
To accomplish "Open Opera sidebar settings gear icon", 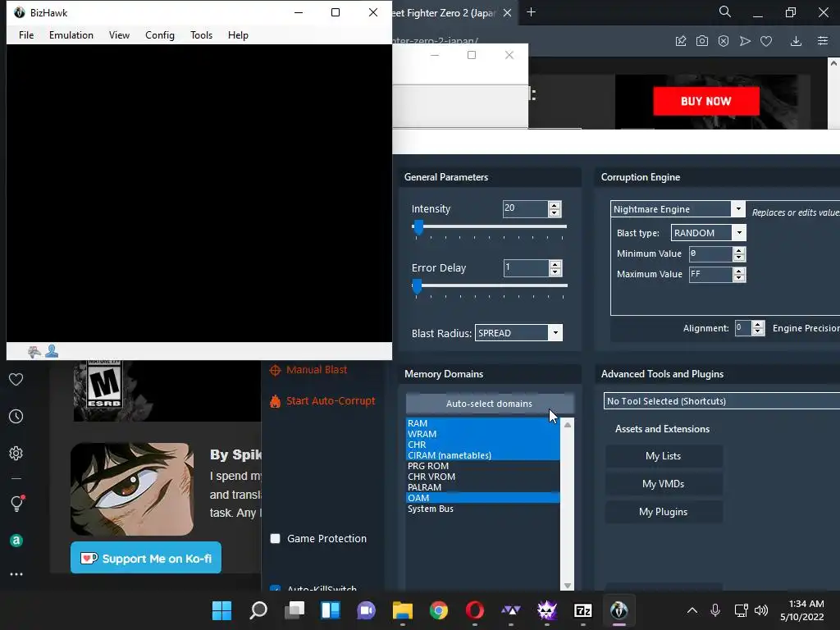I will [16, 453].
